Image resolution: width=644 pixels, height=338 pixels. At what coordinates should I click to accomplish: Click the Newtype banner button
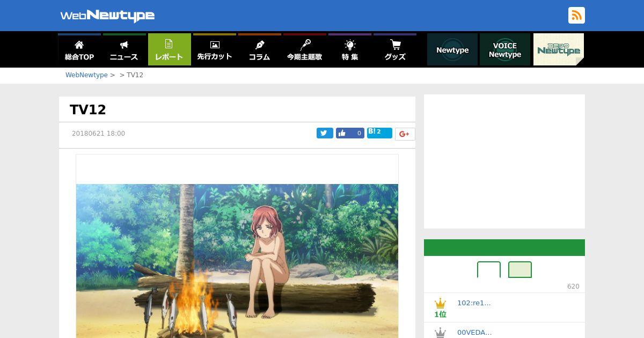tap(452, 49)
